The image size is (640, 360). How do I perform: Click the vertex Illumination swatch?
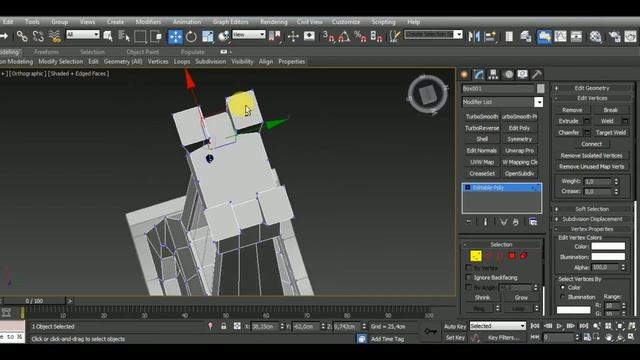tap(608, 257)
